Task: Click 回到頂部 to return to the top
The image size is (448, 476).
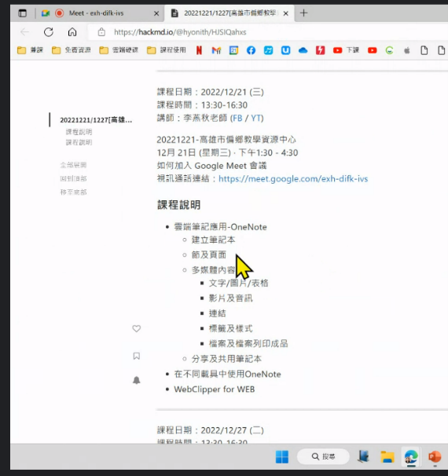Action: pyautogui.click(x=73, y=178)
